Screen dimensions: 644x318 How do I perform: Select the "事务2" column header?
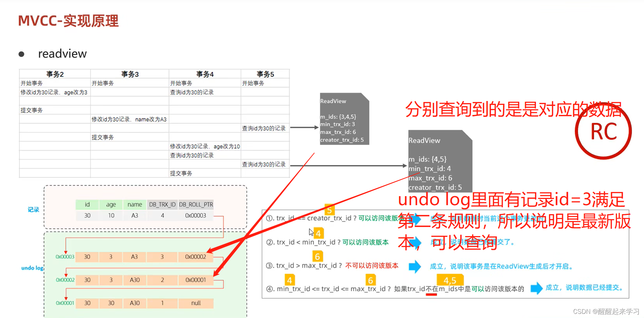(x=55, y=74)
